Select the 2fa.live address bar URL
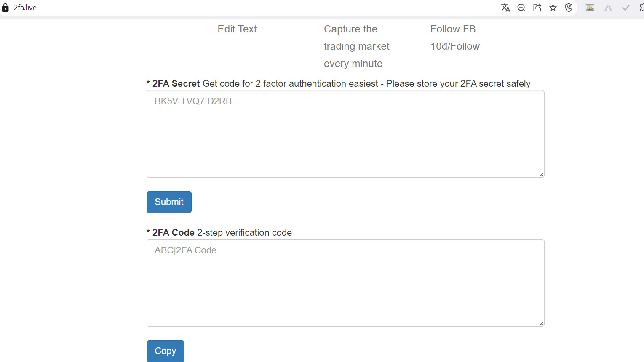This screenshot has width=644, height=362. click(x=25, y=8)
